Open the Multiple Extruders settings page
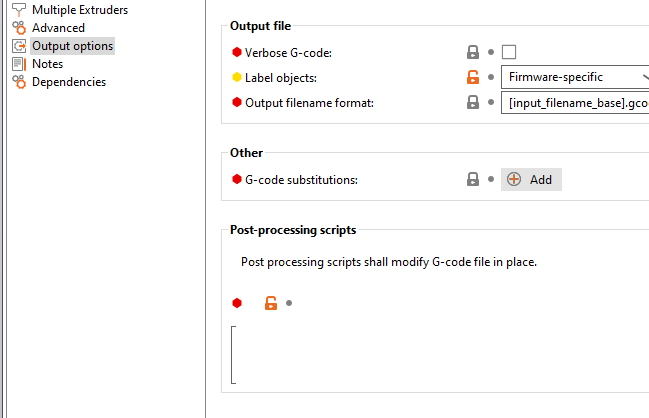This screenshot has width=649, height=418. tap(79, 9)
